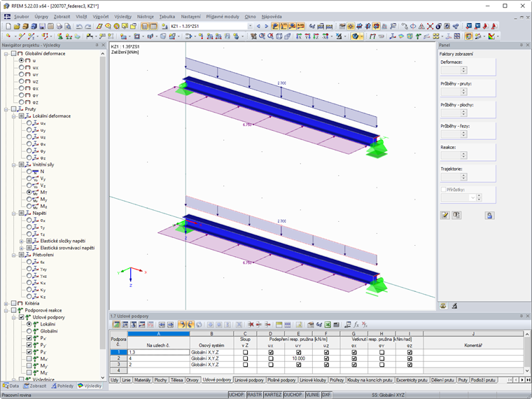Click the red X delete row icon in table toolbar
The width and height of the screenshot is (532, 399).
pyautogui.click(x=251, y=325)
